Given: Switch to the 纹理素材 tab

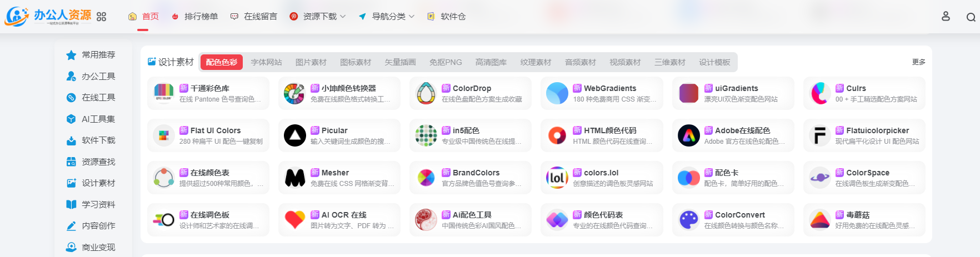Looking at the screenshot, I should point(536,62).
